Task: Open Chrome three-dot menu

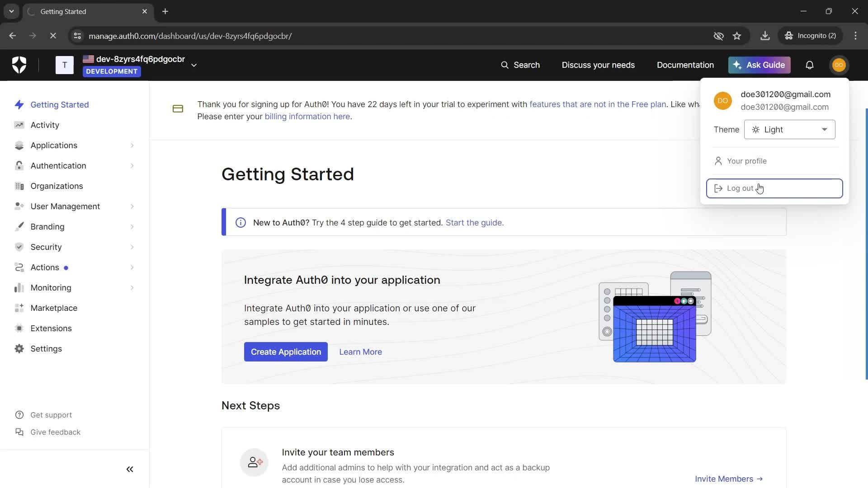Action: coord(855,36)
